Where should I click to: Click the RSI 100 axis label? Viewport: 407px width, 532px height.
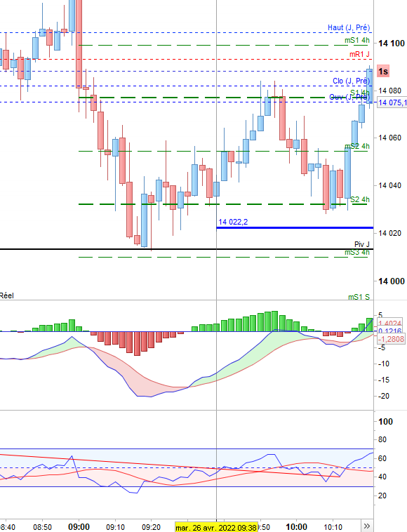point(385,422)
